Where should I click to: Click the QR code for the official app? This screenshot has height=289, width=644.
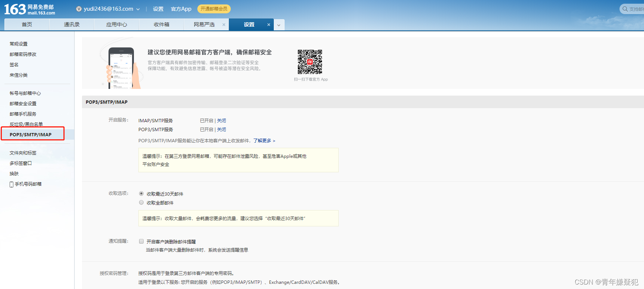[x=310, y=62]
